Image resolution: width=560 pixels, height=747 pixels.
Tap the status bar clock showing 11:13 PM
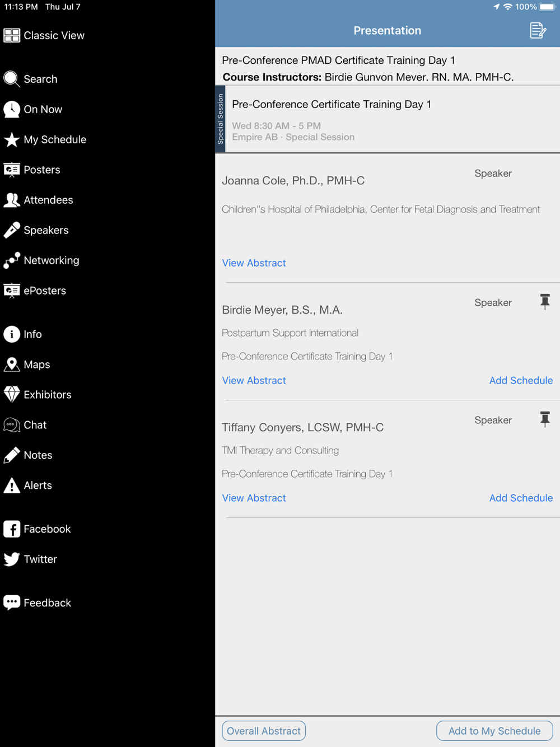[21, 7]
